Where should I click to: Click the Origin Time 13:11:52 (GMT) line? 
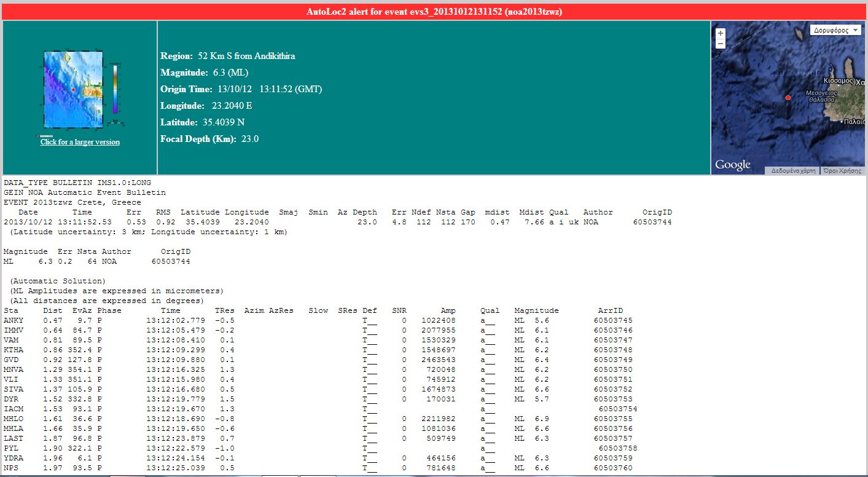coord(241,89)
